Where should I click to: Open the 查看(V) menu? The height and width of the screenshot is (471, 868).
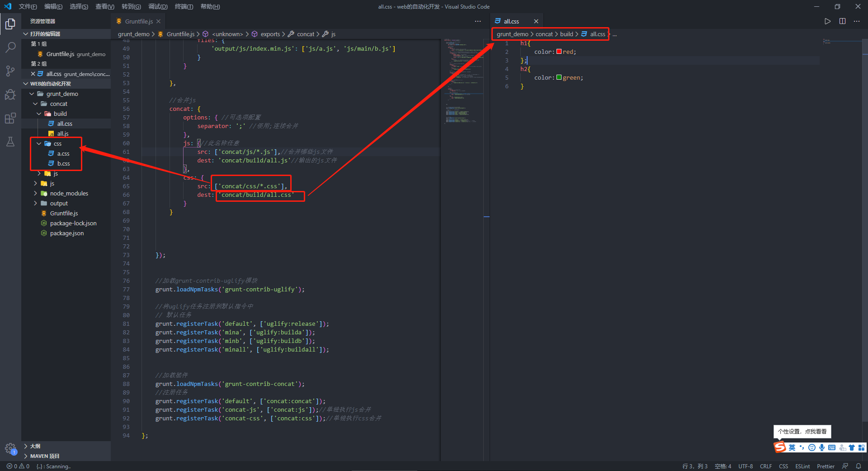(105, 6)
